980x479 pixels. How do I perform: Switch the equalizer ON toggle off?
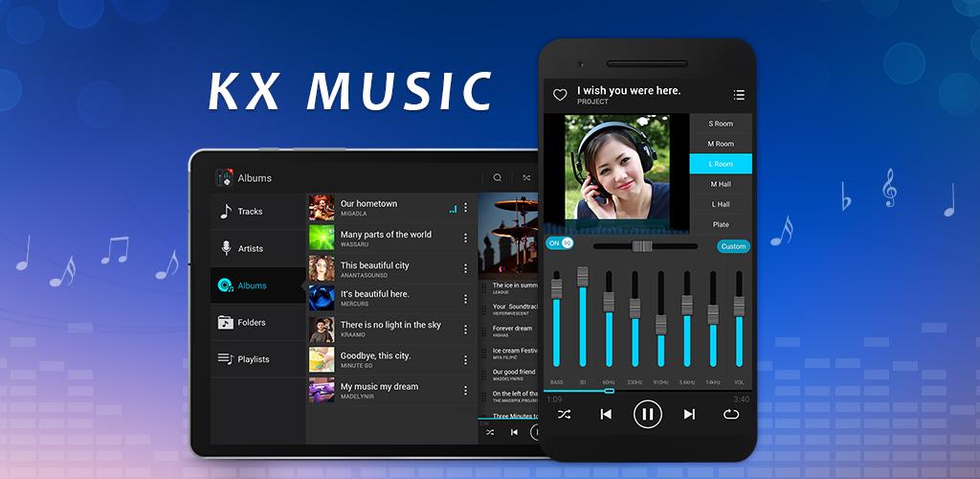[560, 243]
